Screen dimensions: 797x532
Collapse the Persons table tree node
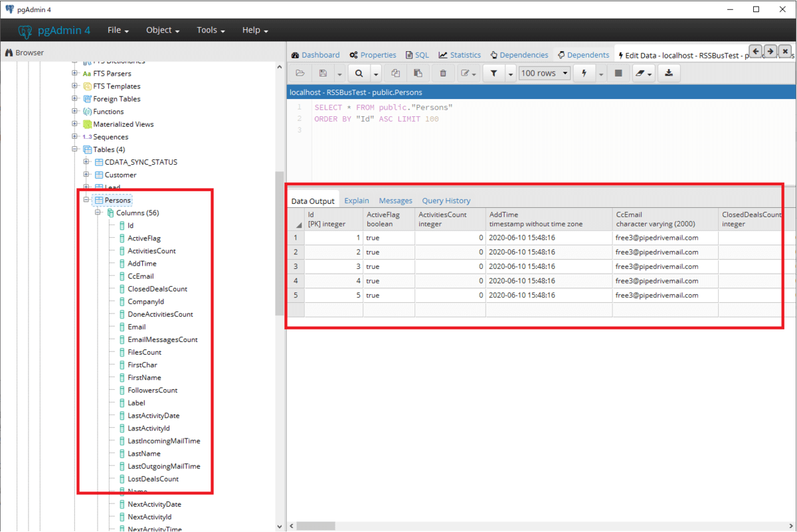[x=86, y=200]
